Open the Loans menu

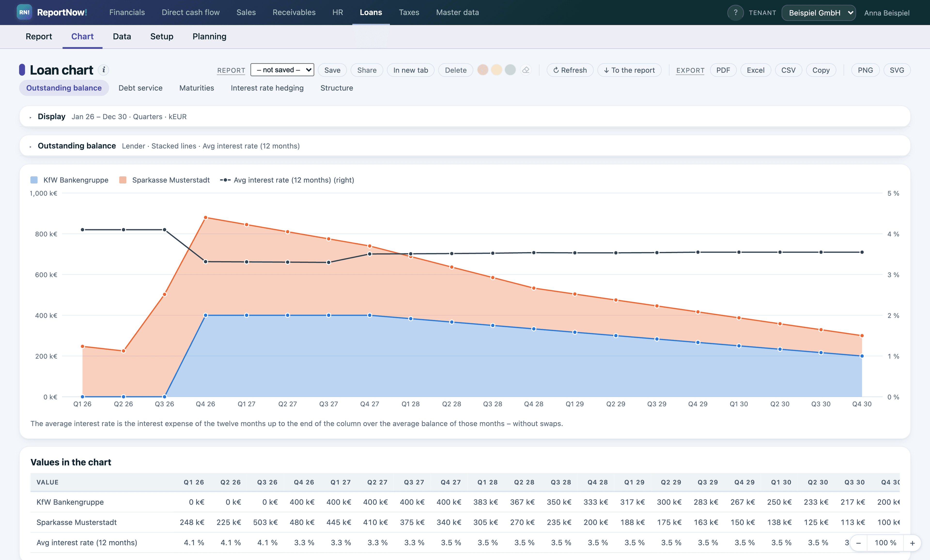click(x=371, y=12)
